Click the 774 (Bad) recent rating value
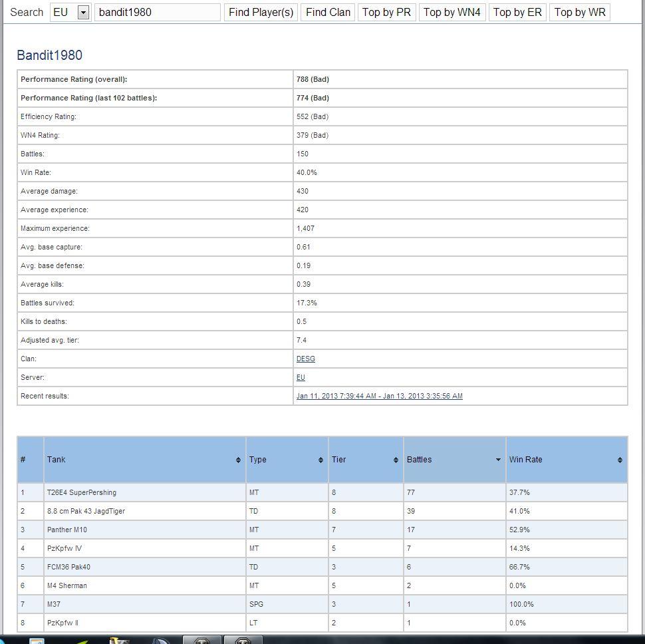The height and width of the screenshot is (644, 645). click(x=313, y=98)
